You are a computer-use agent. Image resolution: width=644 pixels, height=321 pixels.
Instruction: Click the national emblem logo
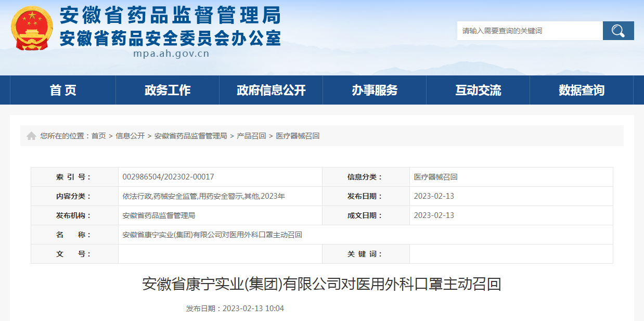(32, 28)
